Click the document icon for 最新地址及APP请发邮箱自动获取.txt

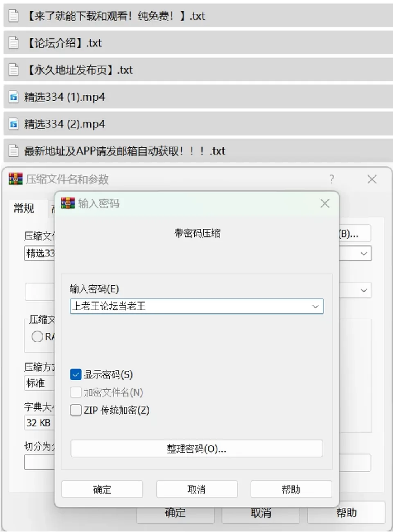(x=14, y=151)
